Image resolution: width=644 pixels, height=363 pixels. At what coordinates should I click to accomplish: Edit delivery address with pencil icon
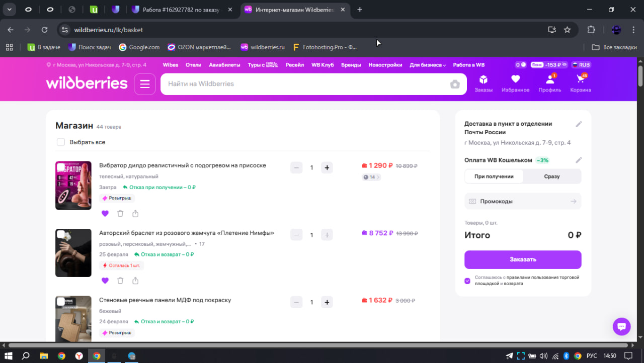click(579, 124)
